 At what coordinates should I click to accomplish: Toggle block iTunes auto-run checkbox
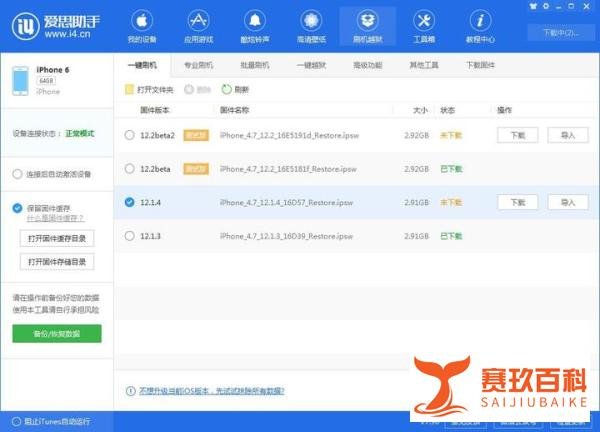[16, 422]
